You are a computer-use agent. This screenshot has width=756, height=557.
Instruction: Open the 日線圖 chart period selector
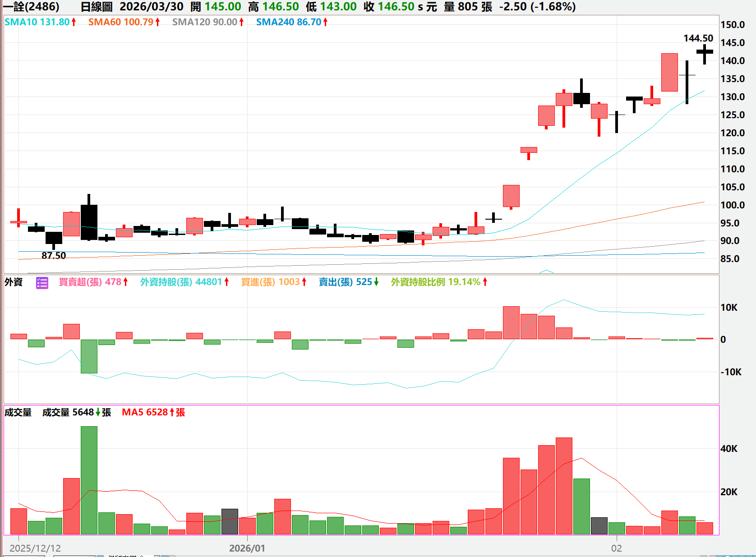coord(97,7)
